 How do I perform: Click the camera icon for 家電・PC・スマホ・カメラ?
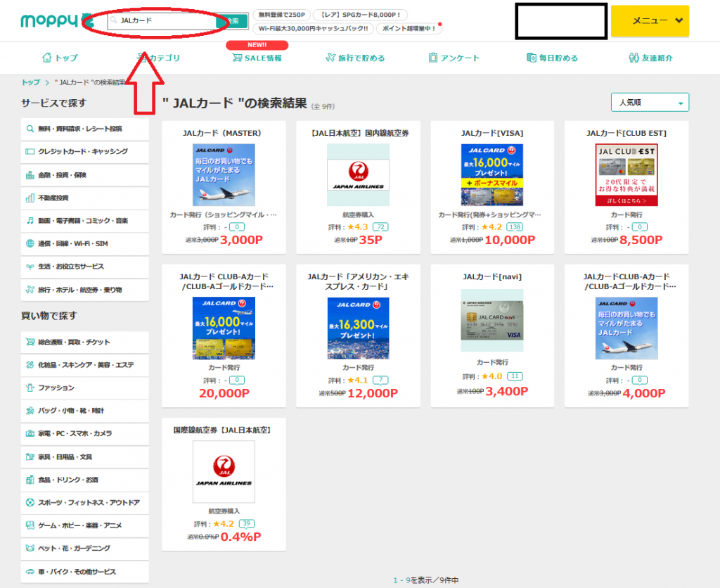coord(30,433)
